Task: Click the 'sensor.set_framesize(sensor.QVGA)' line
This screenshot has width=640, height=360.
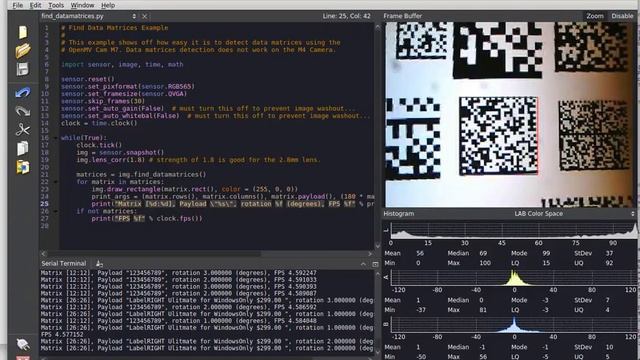Action: click(x=124, y=94)
